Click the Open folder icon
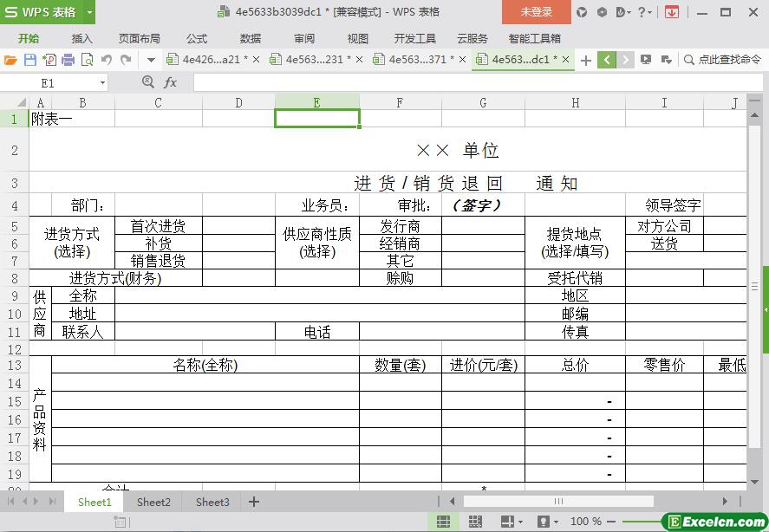The width and height of the screenshot is (769, 532). coord(10,60)
